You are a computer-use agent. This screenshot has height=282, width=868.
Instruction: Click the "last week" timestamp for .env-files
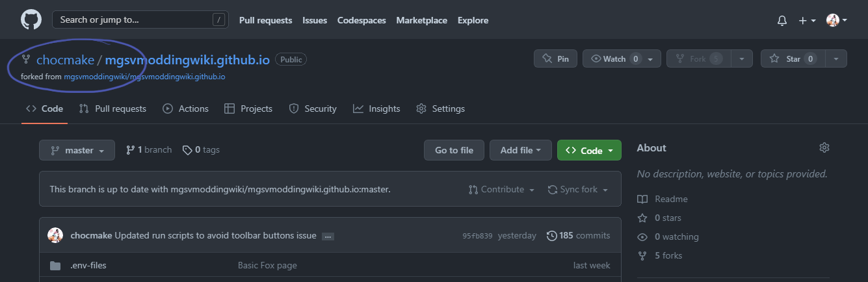(x=592, y=265)
